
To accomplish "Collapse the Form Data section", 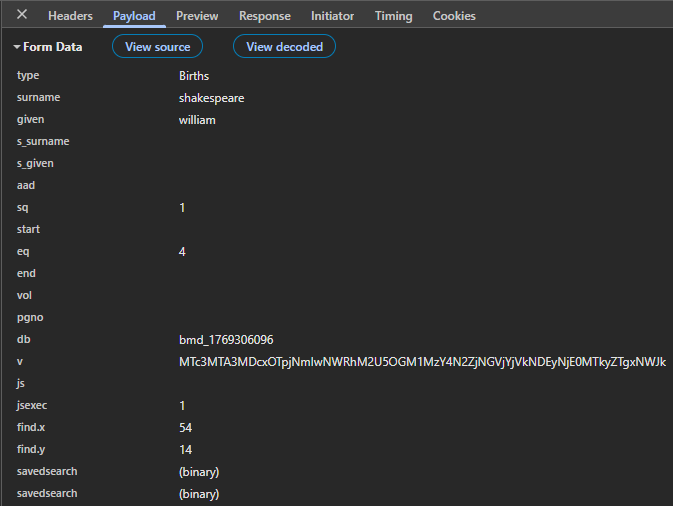I will 49,47.
